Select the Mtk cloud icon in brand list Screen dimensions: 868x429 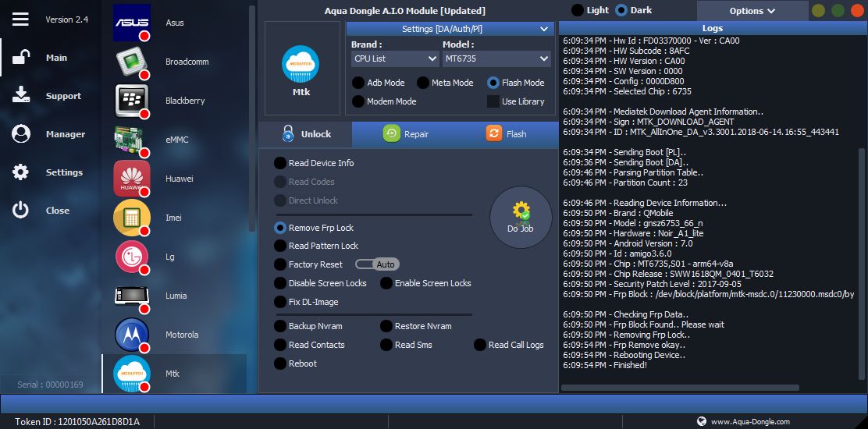coord(132,374)
